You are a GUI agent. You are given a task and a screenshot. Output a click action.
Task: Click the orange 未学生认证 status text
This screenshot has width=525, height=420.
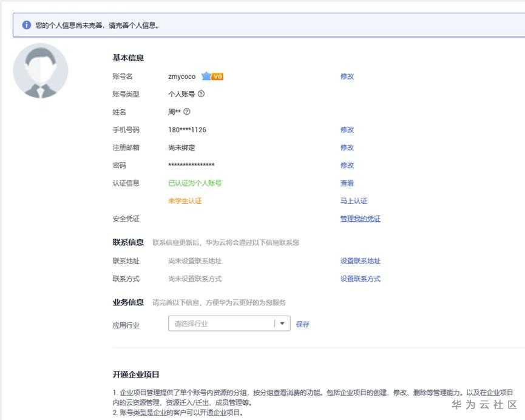click(x=185, y=201)
